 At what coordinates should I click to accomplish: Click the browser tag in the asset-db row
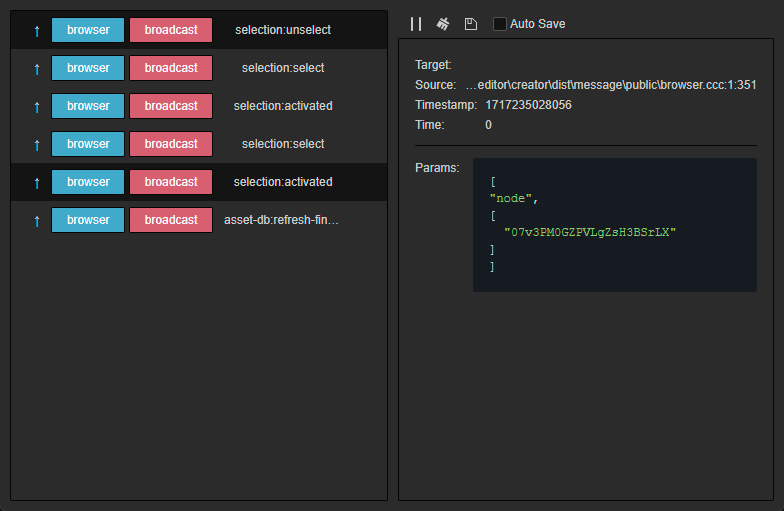point(88,220)
